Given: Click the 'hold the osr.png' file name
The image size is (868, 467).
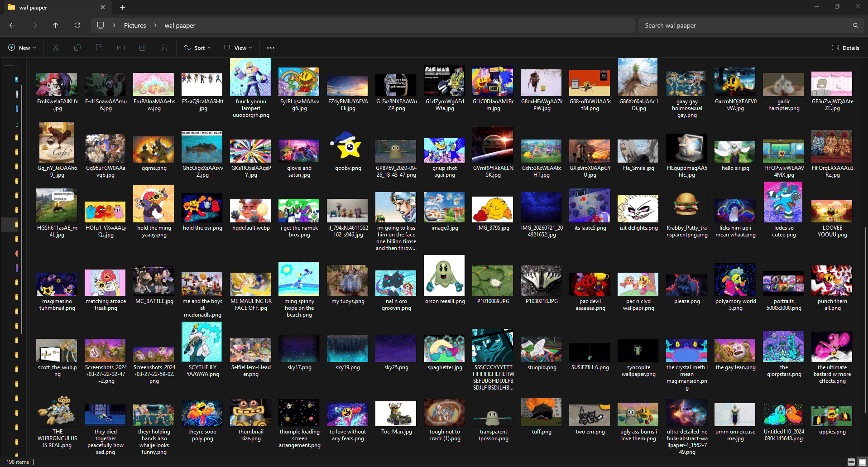Looking at the screenshot, I should [x=202, y=228].
